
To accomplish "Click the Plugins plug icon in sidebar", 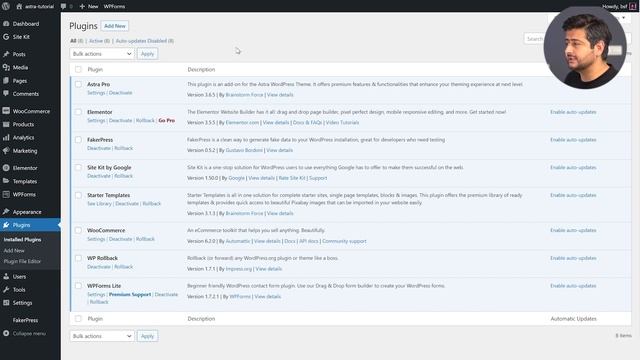I will click(x=6, y=225).
